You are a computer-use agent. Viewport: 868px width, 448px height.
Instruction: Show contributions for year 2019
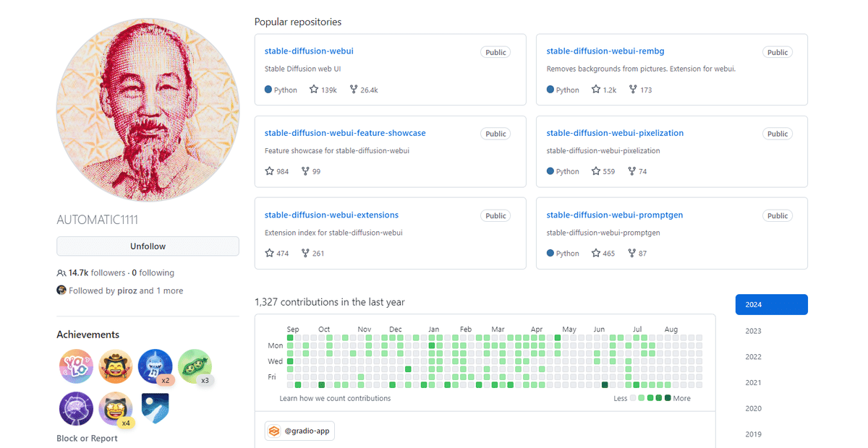point(753,434)
